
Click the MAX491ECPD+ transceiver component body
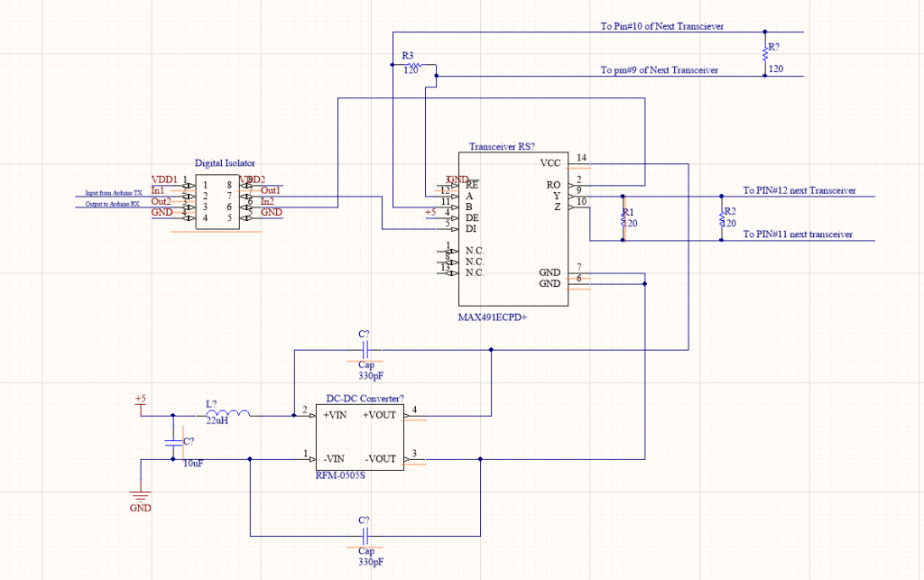(512, 228)
